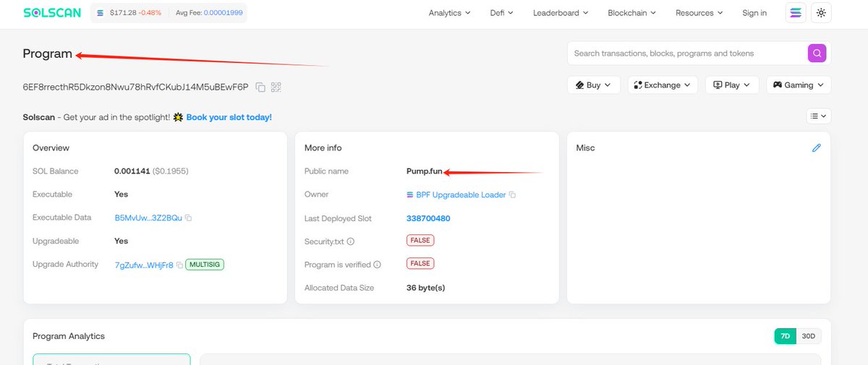
Task: Open Executable Data B5MvUw...3Z2BQu link
Action: 148,218
